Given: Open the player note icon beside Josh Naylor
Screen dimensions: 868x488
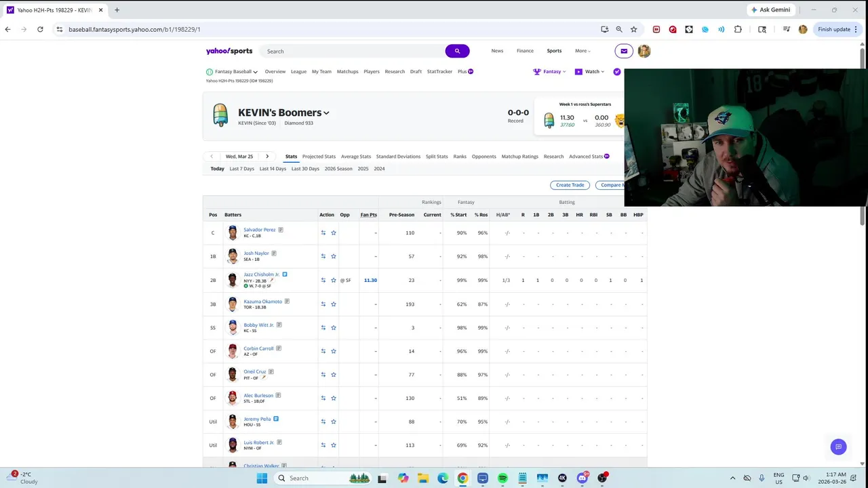Looking at the screenshot, I should pyautogui.click(x=274, y=253).
